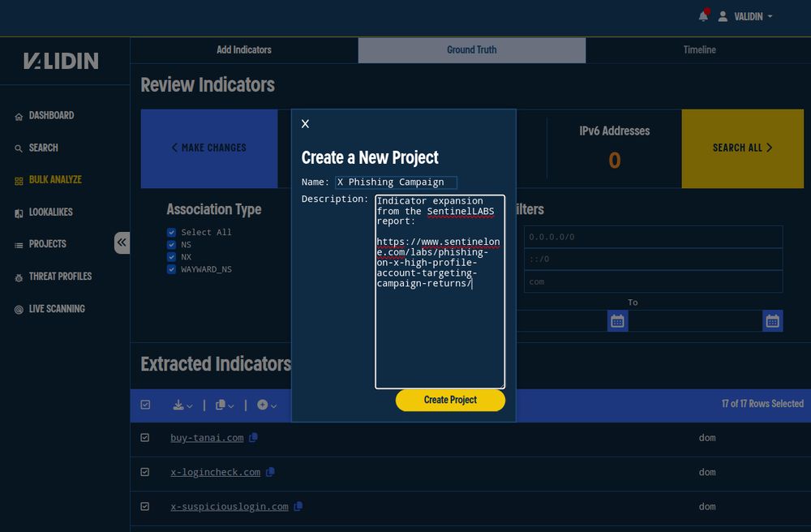Switch to the Add Indicators tab

244,50
